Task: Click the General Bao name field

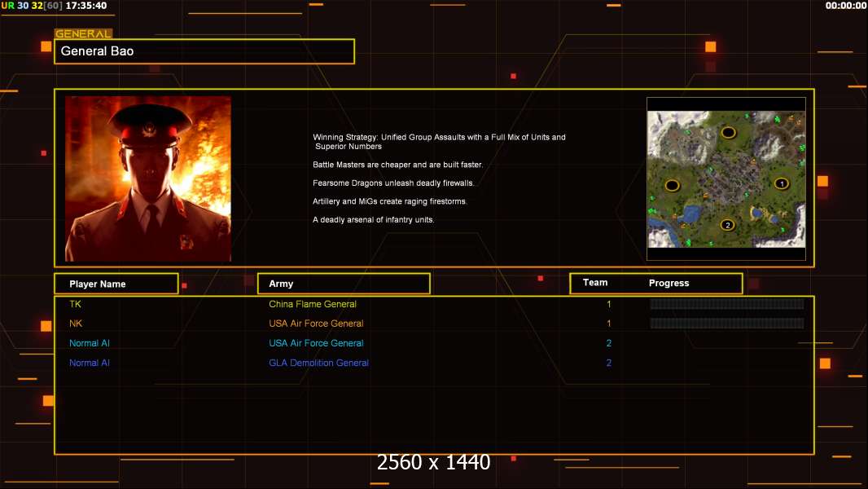Action: click(x=204, y=51)
